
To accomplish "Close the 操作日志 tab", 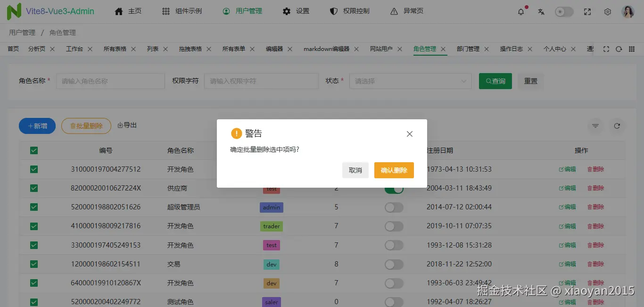I will [x=530, y=49].
